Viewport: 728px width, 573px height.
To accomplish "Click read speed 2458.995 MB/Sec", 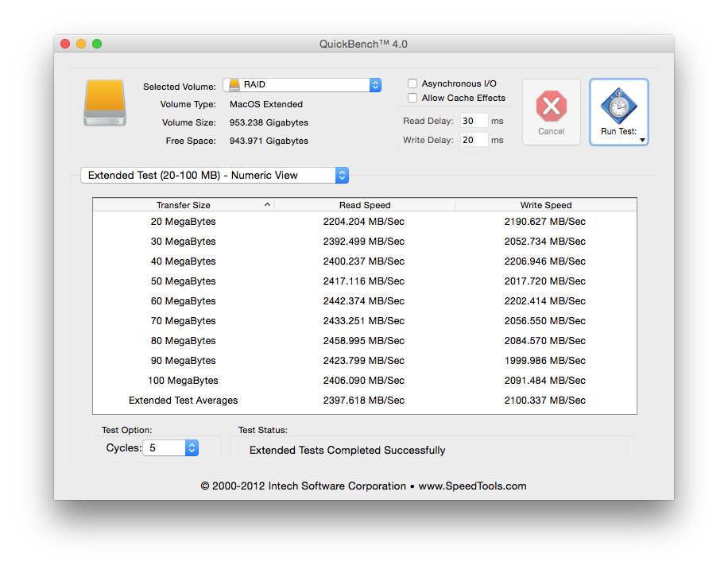I will (x=363, y=341).
